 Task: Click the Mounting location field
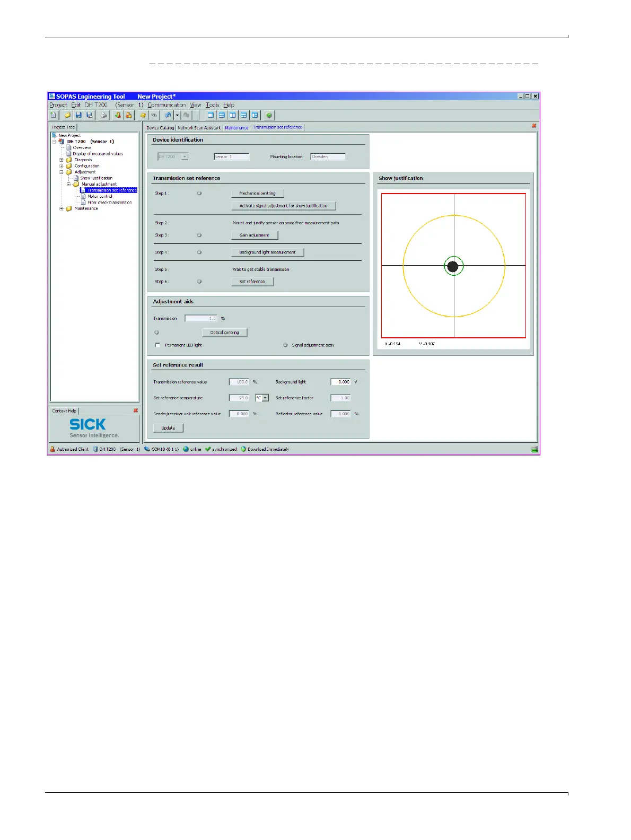328,156
